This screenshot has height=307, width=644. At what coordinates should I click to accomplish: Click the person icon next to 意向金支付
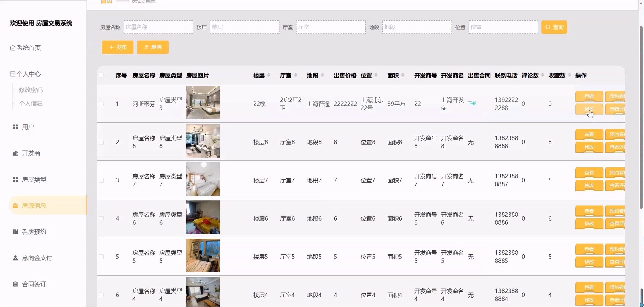click(15, 258)
